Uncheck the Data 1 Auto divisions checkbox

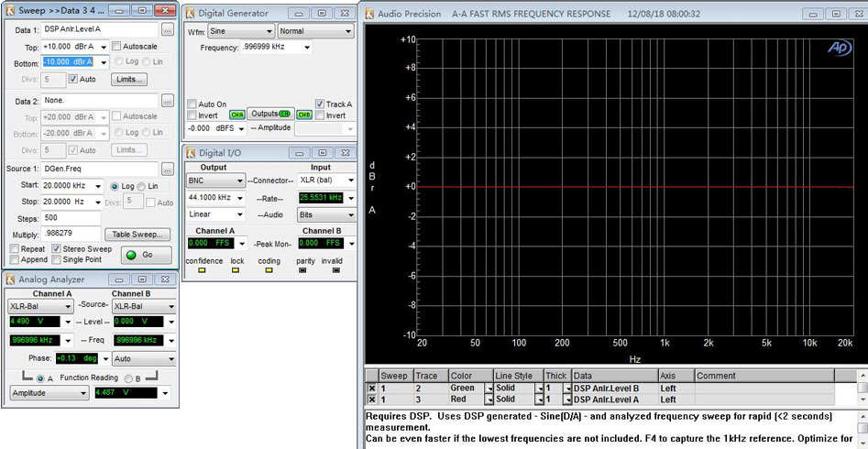point(73,79)
